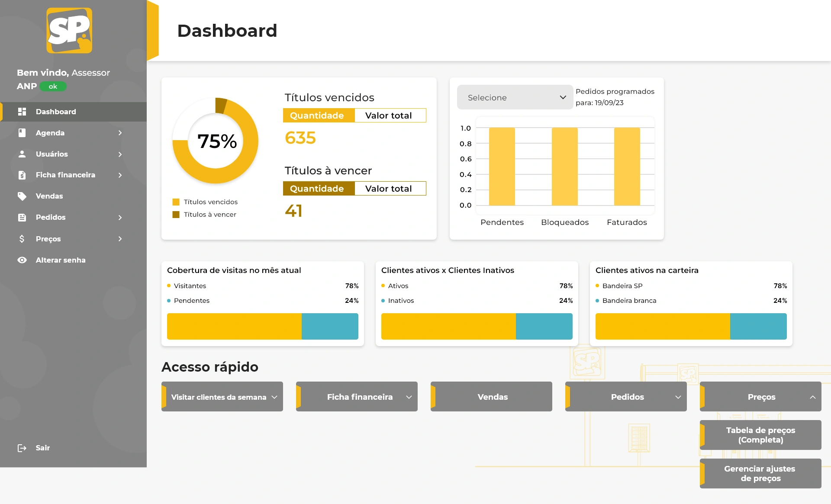Click the Agenda book icon
This screenshot has height=504, width=831.
point(22,133)
